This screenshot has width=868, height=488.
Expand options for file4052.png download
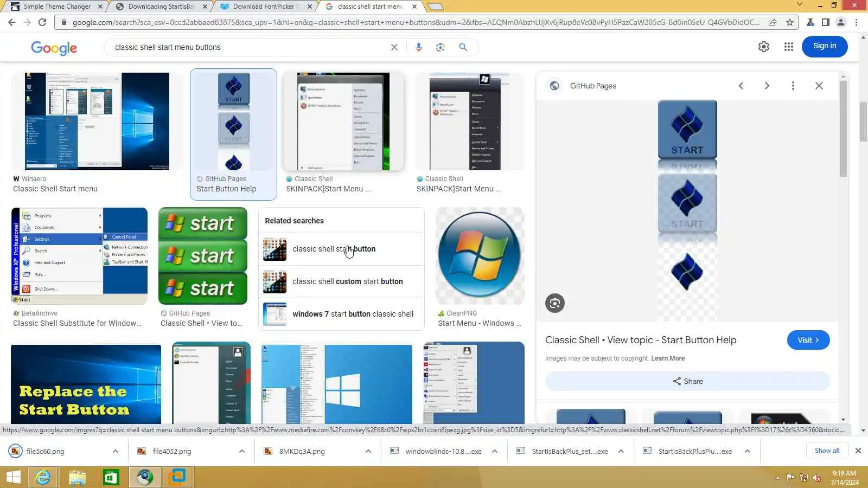tap(242, 451)
